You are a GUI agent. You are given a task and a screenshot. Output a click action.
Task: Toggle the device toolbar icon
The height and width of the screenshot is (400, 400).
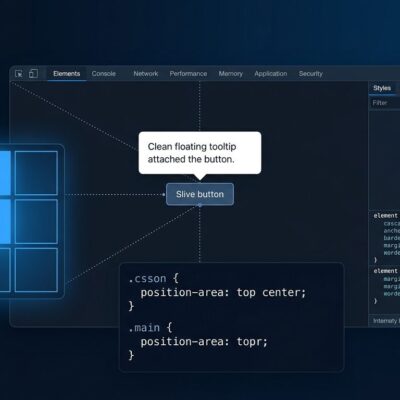(33, 73)
